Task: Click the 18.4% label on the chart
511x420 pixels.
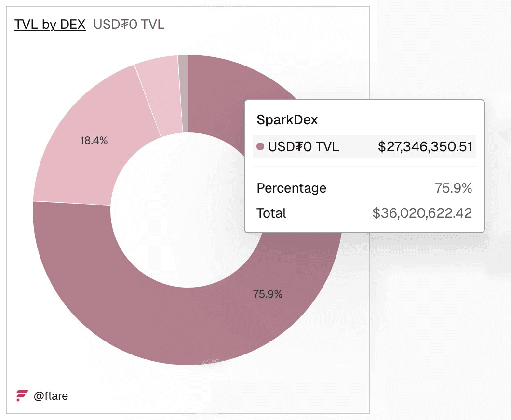Action: tap(94, 141)
